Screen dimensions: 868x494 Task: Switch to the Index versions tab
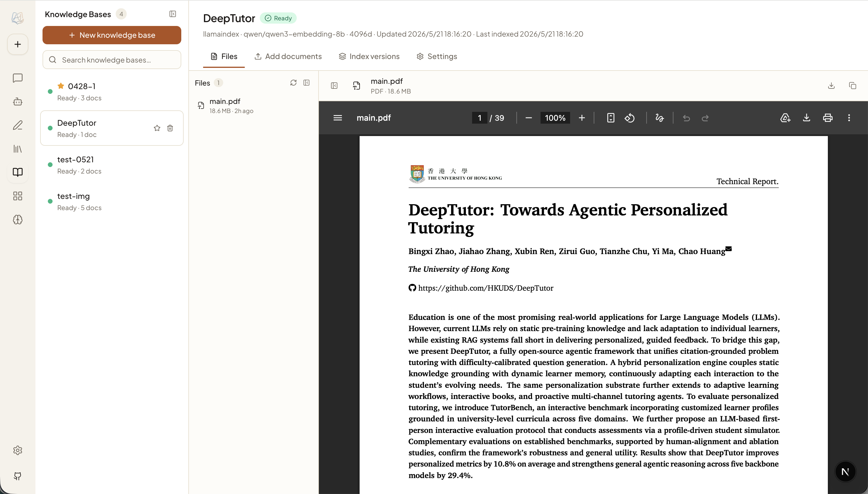pyautogui.click(x=369, y=56)
